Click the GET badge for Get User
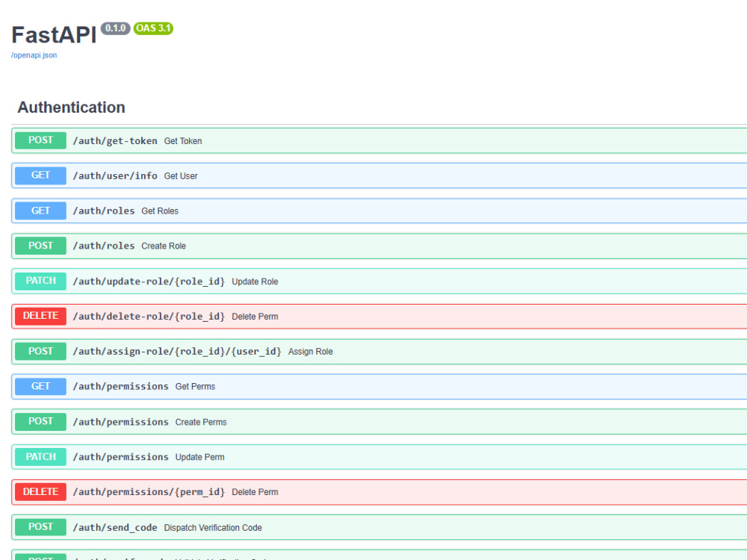This screenshot has width=747, height=560. pyautogui.click(x=40, y=175)
